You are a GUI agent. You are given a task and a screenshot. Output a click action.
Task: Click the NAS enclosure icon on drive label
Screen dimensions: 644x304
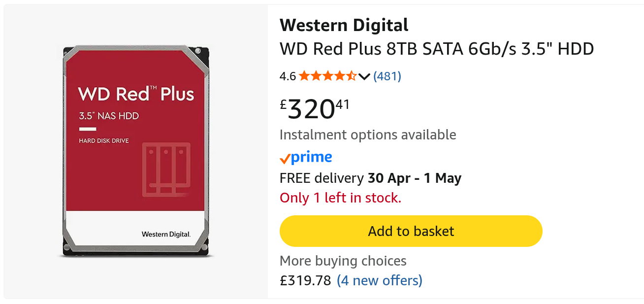point(166,169)
